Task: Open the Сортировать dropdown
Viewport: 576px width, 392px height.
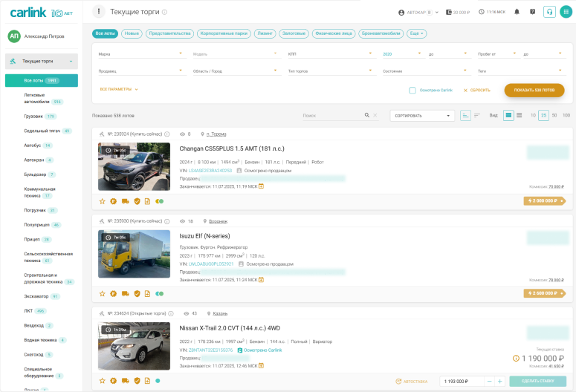Action: coord(424,116)
